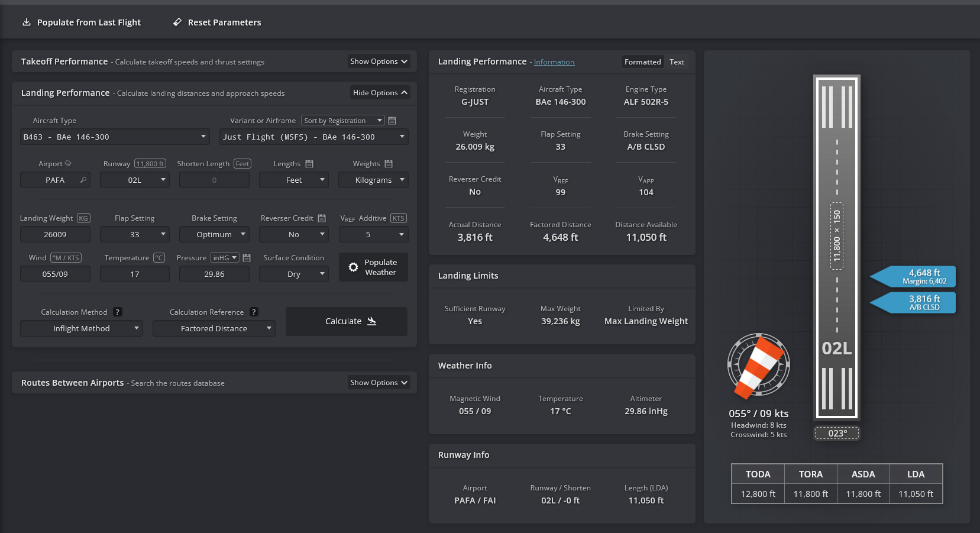Open the Aircraft Type B463 dropdown
This screenshot has height=533, width=980.
click(115, 137)
